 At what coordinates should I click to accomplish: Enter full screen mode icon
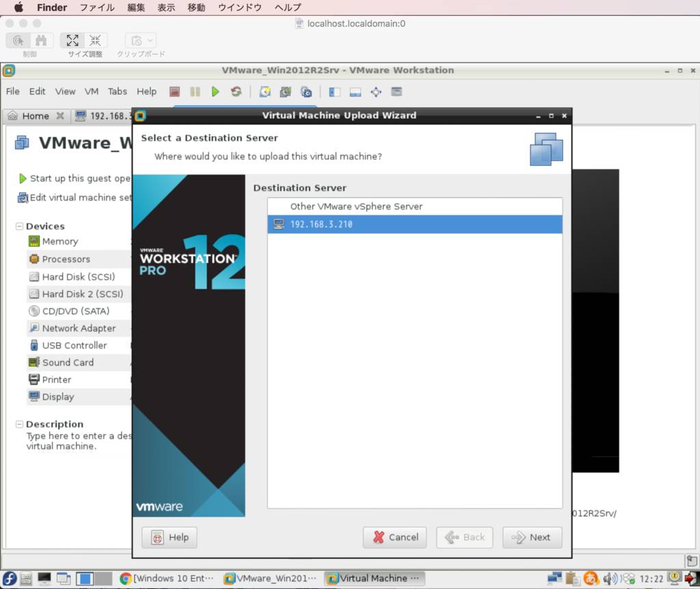click(376, 92)
